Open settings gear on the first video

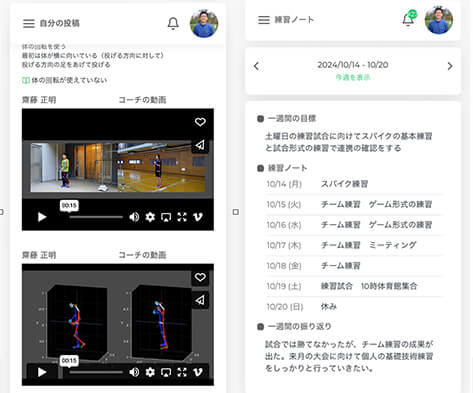click(150, 217)
